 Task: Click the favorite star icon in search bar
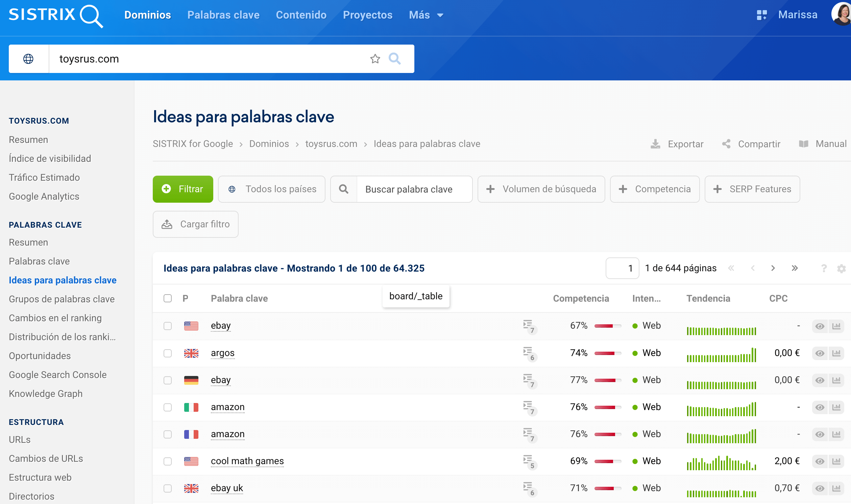pos(375,59)
